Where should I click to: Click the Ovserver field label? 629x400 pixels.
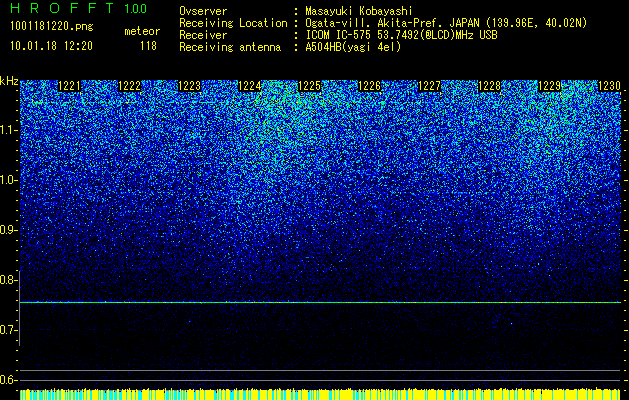coord(203,11)
